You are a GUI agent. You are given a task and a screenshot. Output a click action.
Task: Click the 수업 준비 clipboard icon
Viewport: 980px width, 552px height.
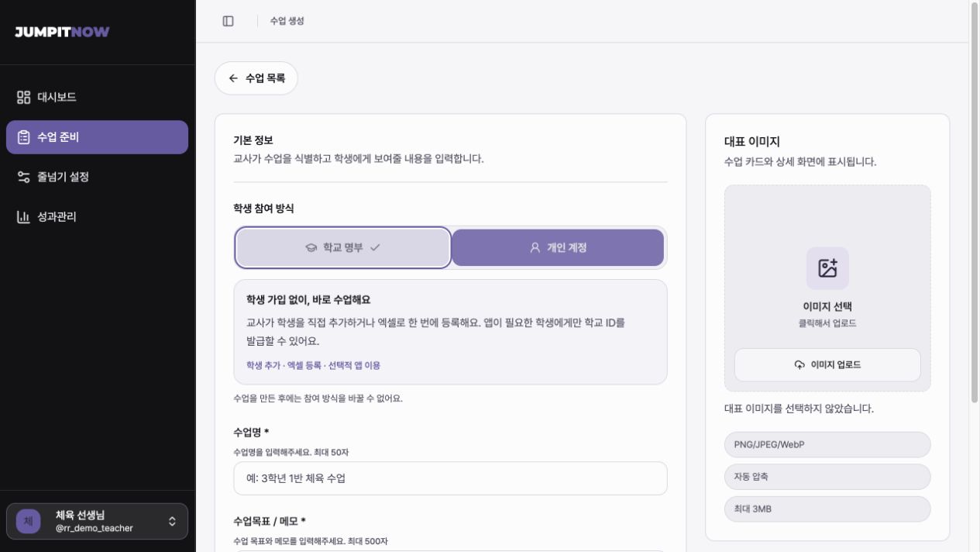coord(23,137)
